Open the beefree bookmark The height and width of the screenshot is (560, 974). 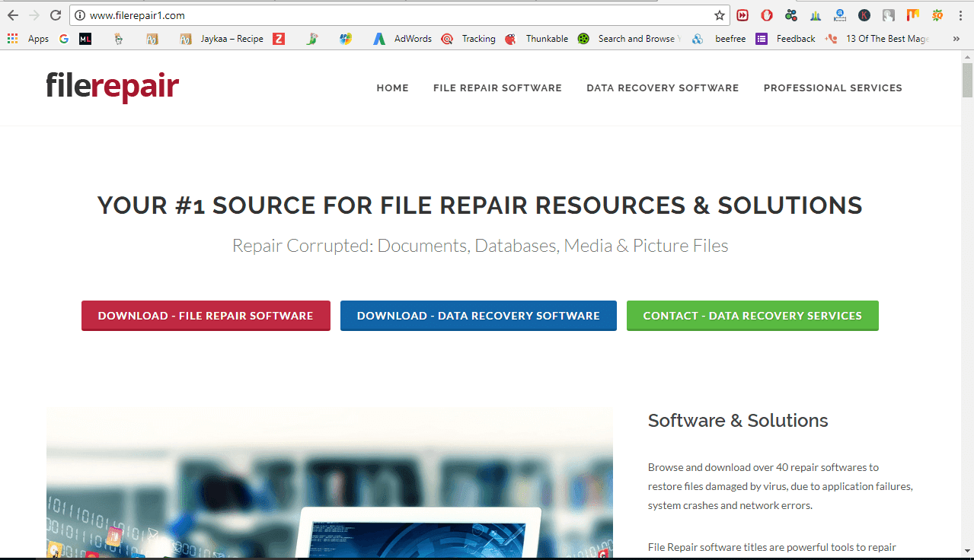tap(719, 39)
